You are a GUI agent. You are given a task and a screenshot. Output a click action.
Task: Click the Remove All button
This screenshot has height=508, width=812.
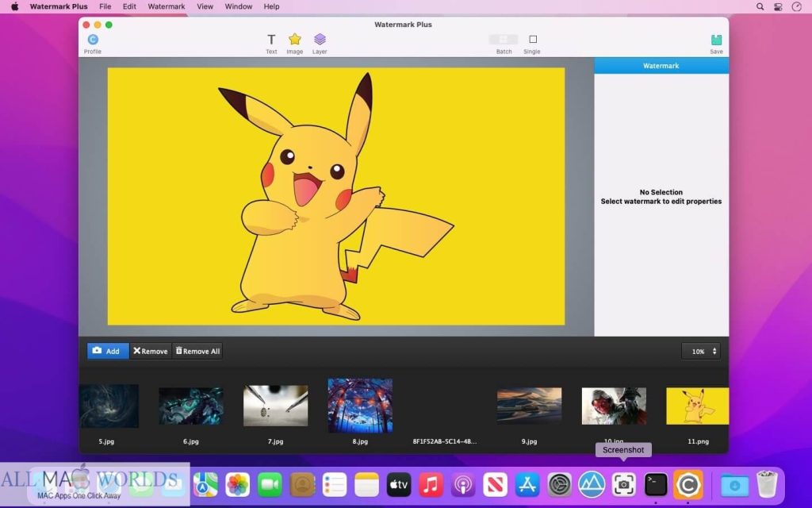pyautogui.click(x=197, y=351)
